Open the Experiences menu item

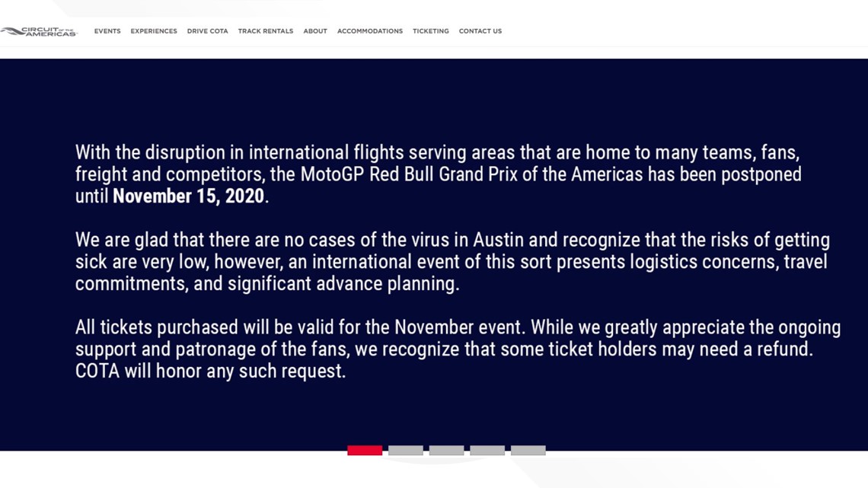pos(154,31)
